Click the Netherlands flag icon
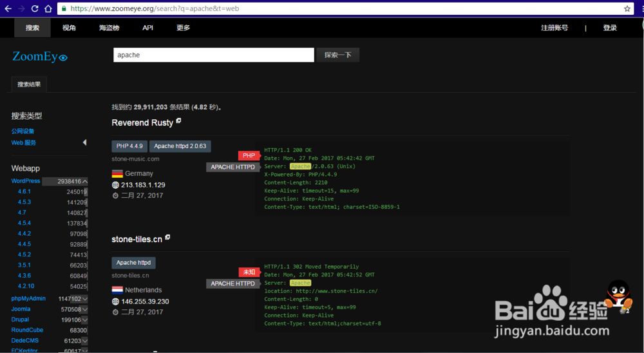644x353 pixels. pyautogui.click(x=117, y=290)
